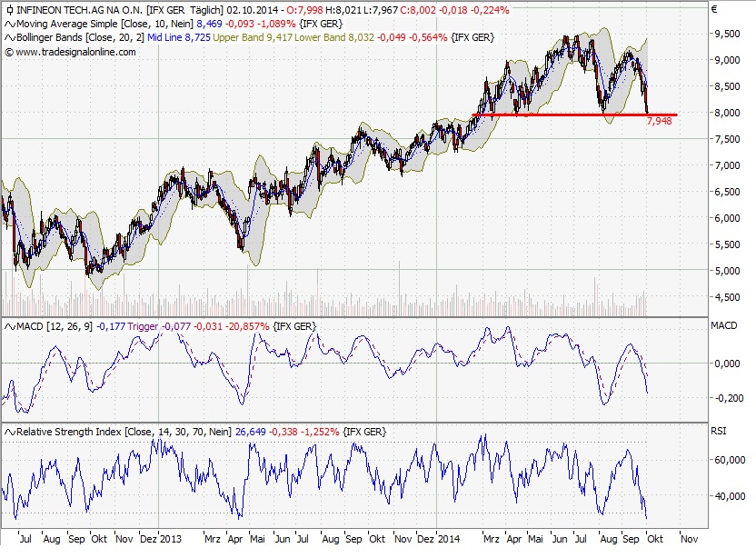
Task: Click the -20,857% value in MACD legend
Action: tap(246, 326)
